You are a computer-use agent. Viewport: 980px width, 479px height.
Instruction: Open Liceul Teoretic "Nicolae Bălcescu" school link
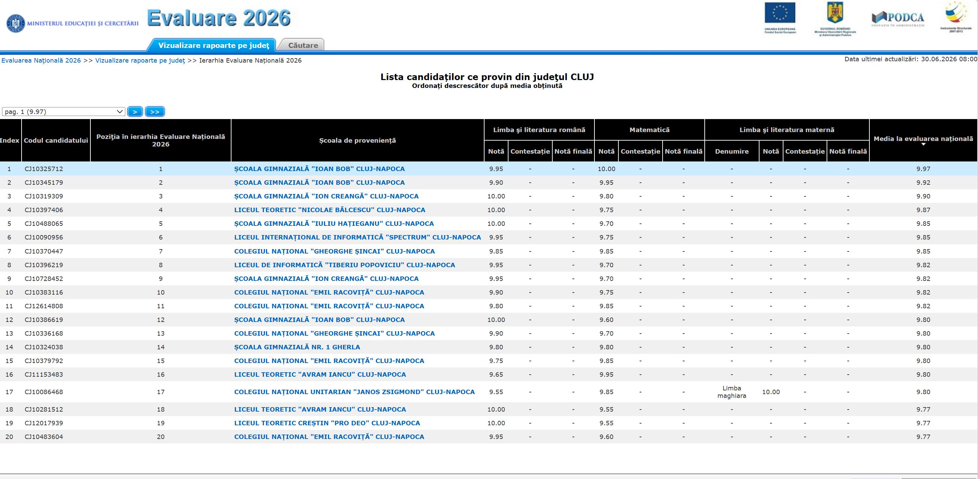330,210
